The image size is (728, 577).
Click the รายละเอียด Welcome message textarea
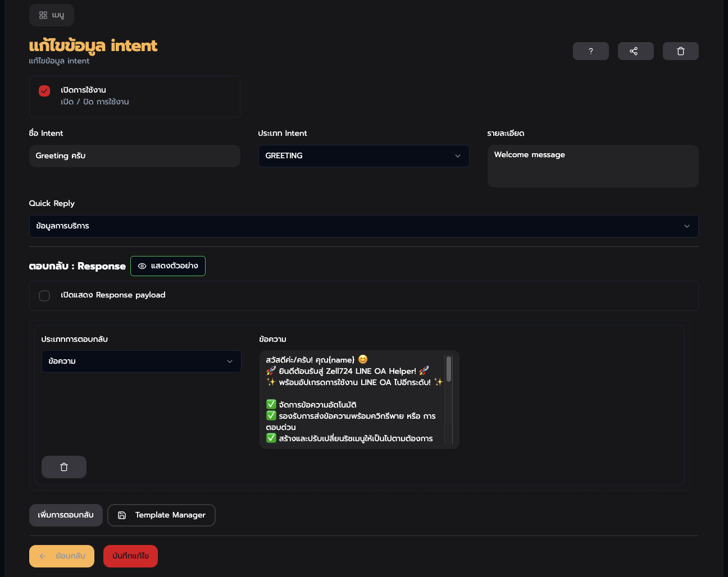[593, 166]
